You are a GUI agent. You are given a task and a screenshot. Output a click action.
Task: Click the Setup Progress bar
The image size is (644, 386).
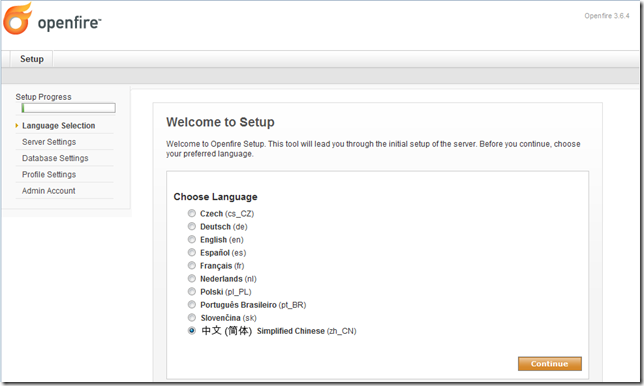tap(69, 108)
